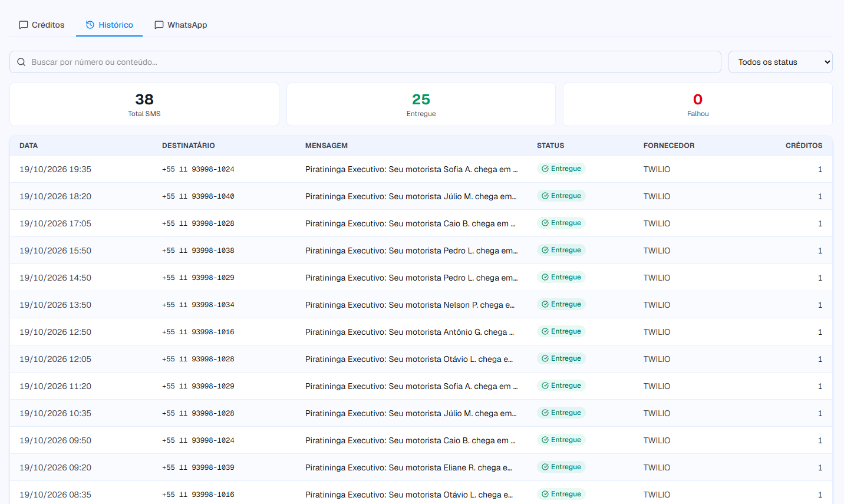This screenshot has height=504, width=844.
Task: Open the message mentioning motorista Nelson P.
Action: click(x=410, y=305)
